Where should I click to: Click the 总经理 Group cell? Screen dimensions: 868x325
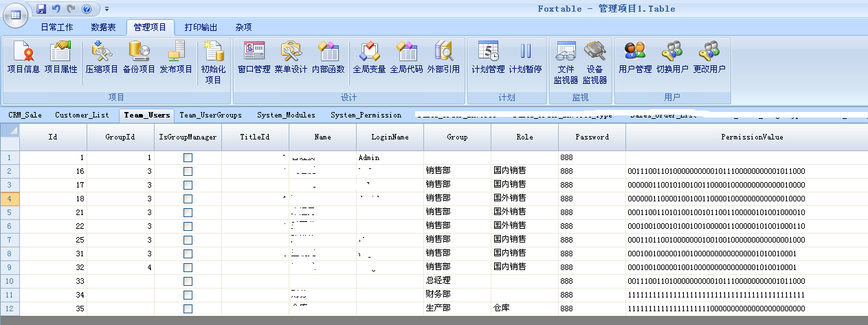coord(457,281)
